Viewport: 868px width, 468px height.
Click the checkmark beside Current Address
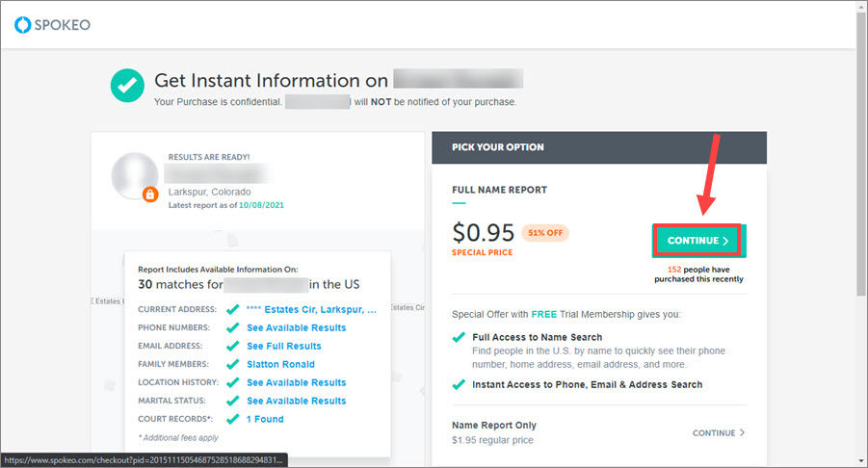coord(232,309)
